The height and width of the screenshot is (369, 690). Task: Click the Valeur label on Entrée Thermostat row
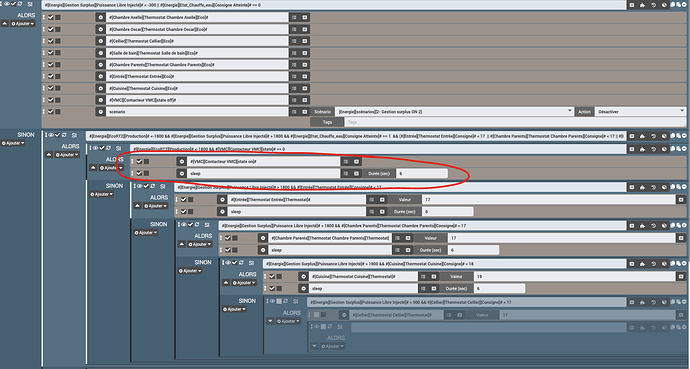point(405,200)
